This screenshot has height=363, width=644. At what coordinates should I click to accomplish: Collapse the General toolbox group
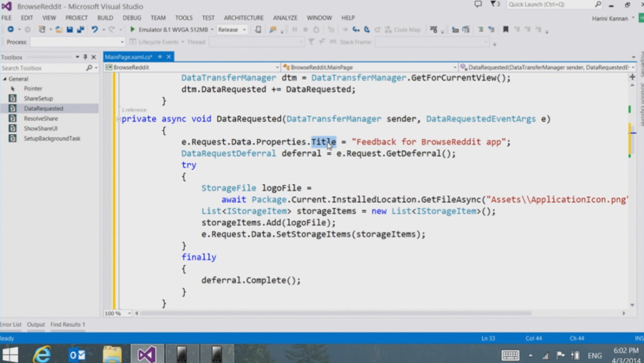(x=5, y=79)
